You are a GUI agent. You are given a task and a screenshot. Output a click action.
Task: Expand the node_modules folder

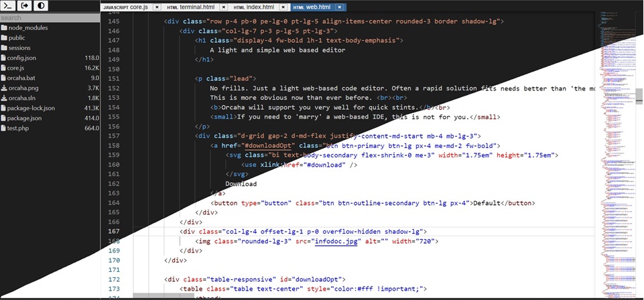24,28
